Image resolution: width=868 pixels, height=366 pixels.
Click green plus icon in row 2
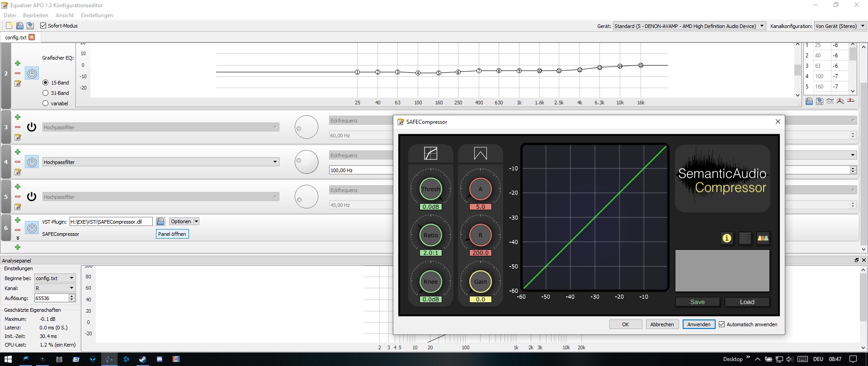pyautogui.click(x=18, y=63)
